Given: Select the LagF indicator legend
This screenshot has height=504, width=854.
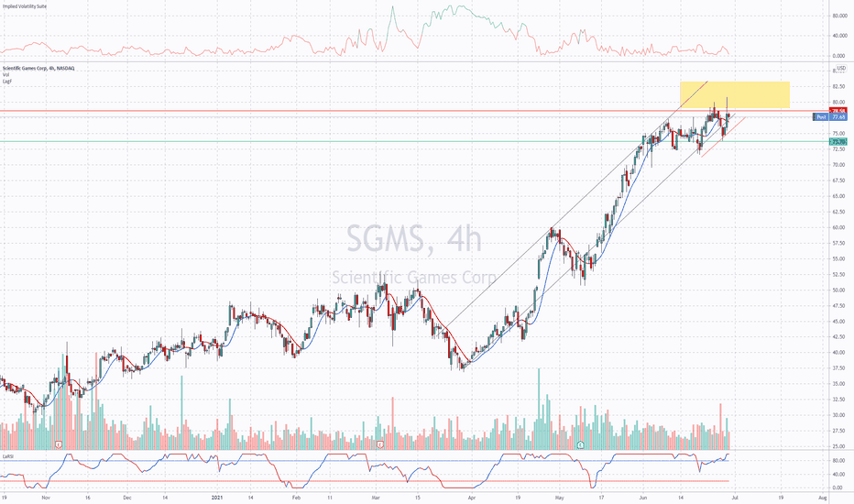Looking at the screenshot, I should (x=6, y=82).
